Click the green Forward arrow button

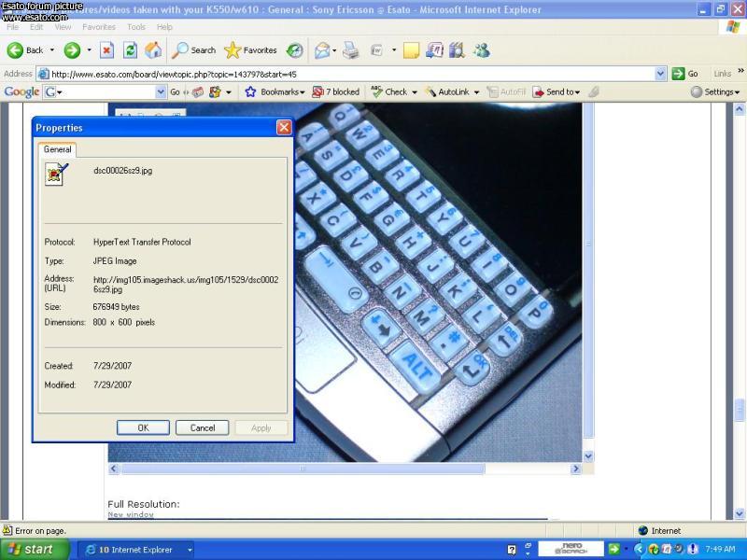point(72,50)
